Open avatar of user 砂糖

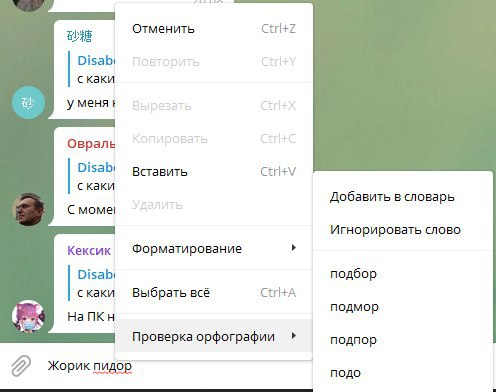28,103
